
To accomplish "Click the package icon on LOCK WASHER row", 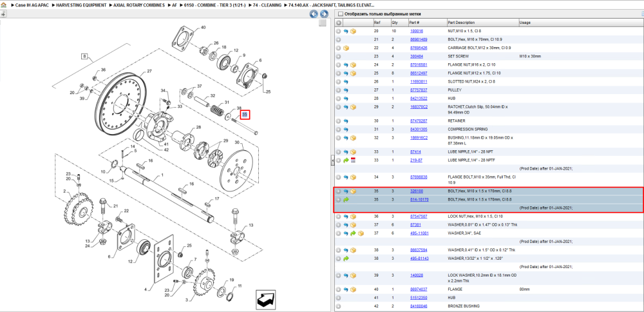I will pos(353,275).
